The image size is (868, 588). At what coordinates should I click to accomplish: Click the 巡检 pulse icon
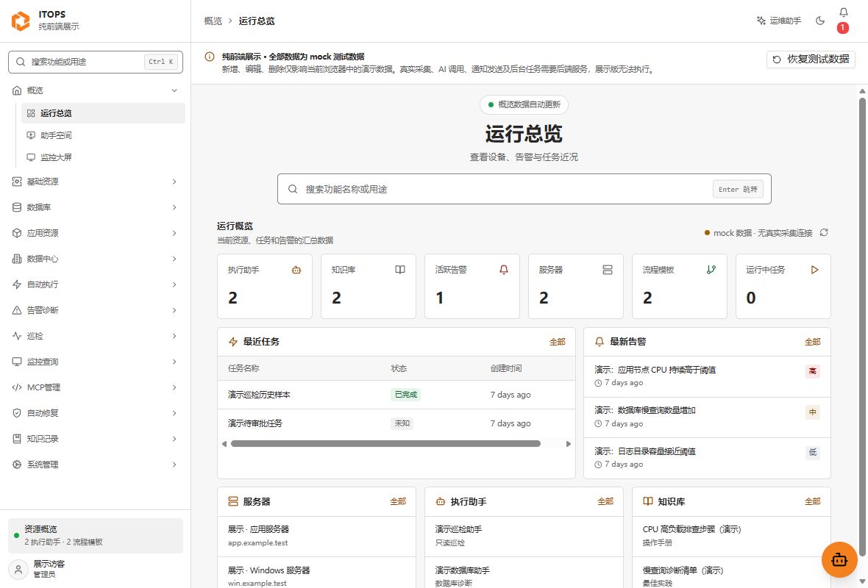coord(17,336)
